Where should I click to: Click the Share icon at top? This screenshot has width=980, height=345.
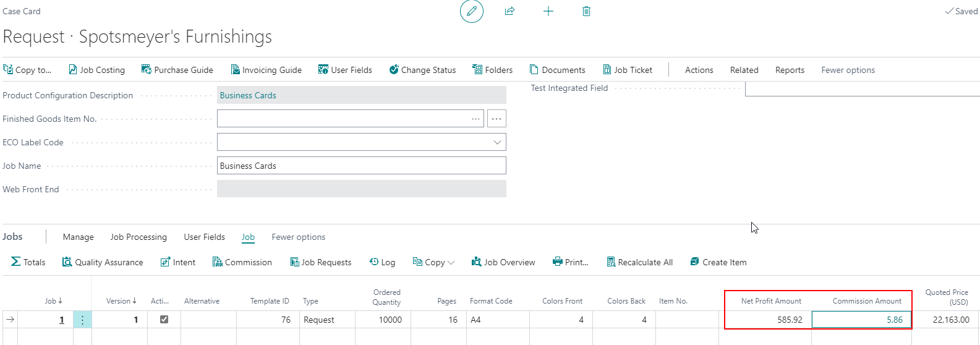tap(509, 11)
